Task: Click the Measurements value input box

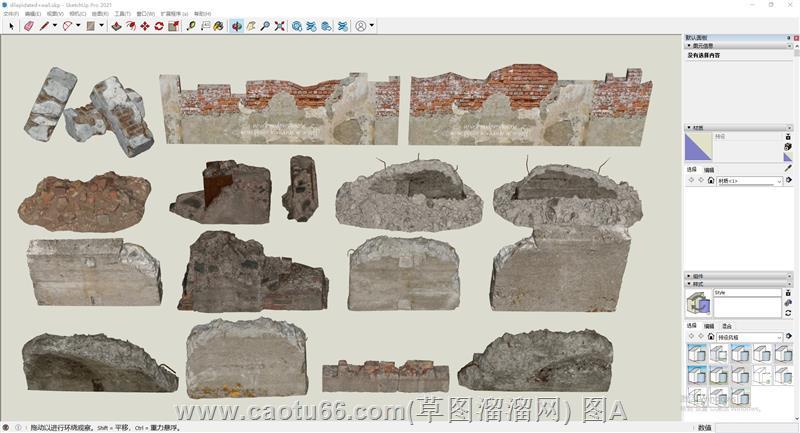Action: pos(755,428)
